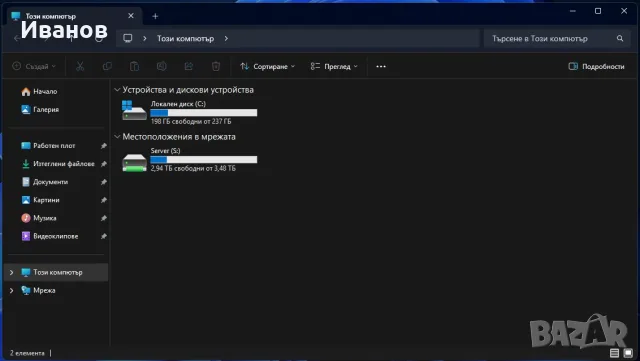Open the Създай new item dropdown
Image resolution: width=640 pixels, height=361 pixels.
tap(34, 66)
